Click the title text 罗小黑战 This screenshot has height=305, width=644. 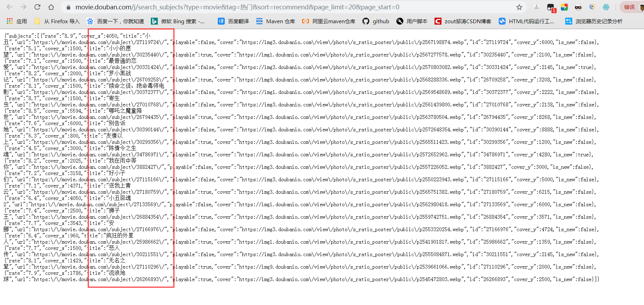coord(120,73)
